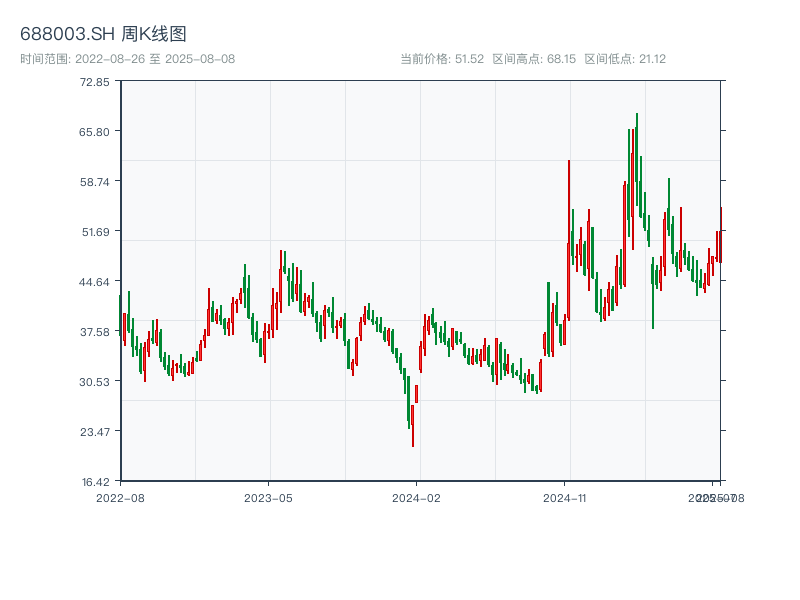
Task: Click x-axis label 2024-02
Action: point(416,498)
